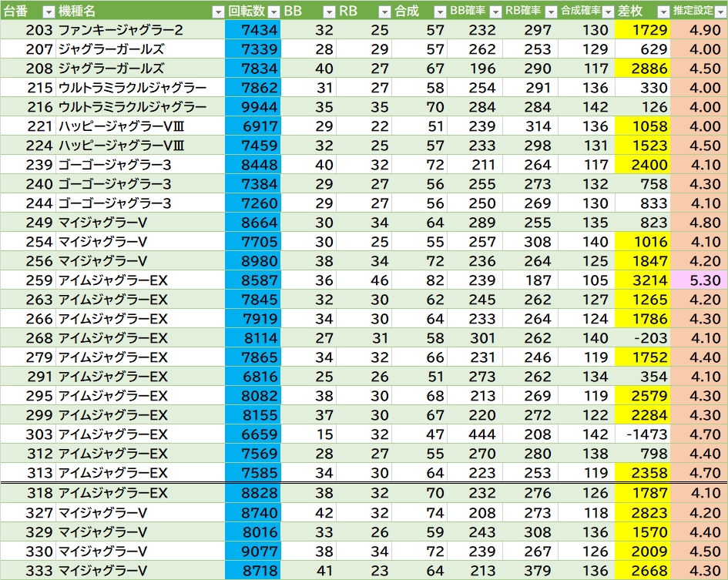Click the 差枚 cell 2823

[642, 513]
